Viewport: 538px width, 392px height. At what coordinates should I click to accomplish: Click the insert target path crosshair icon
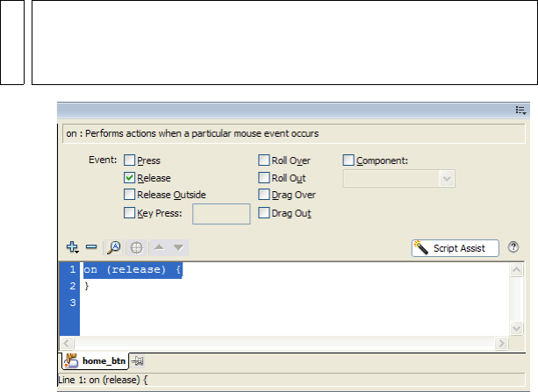click(137, 248)
